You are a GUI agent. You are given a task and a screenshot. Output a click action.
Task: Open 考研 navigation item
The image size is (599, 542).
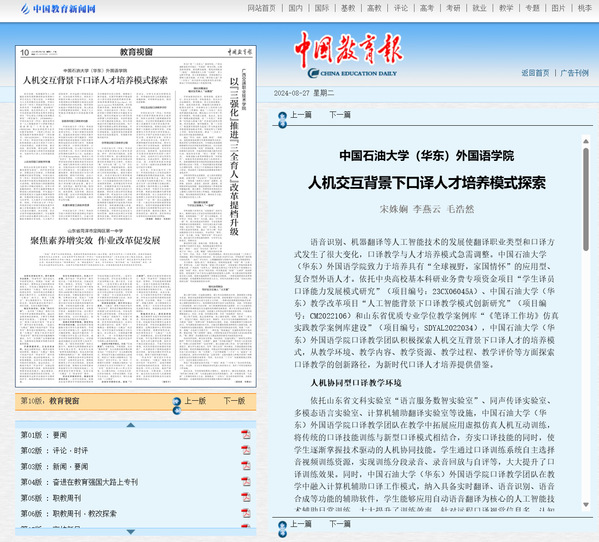(x=453, y=8)
